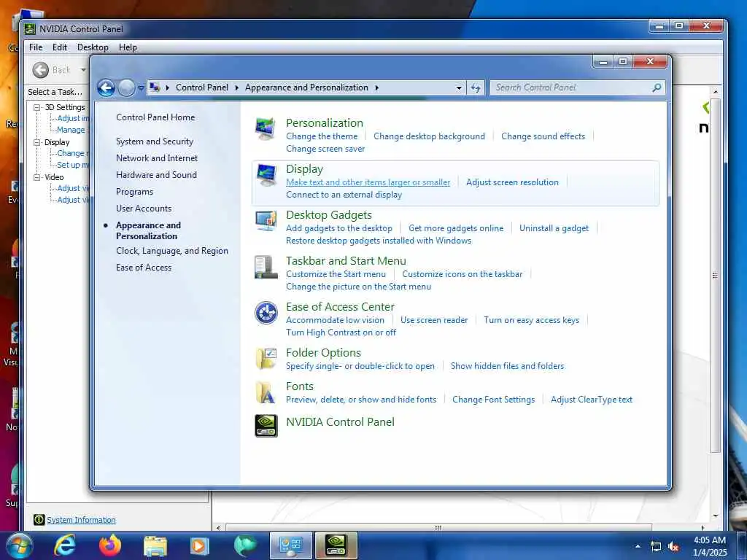Launch Internet Explorer from the taskbar
This screenshot has width=747, height=560.
tap(64, 545)
